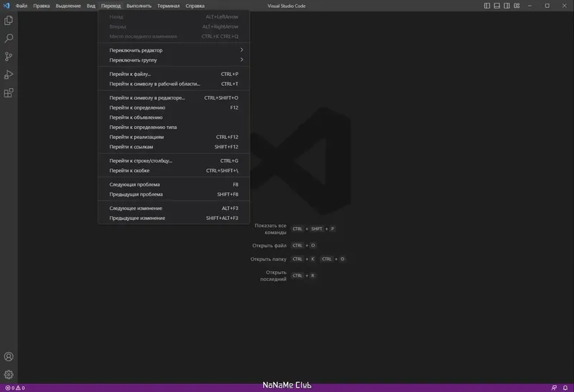Viewport: 574px width, 392px height.
Task: Click errors and warnings status bar indicator
Action: [x=15, y=388]
